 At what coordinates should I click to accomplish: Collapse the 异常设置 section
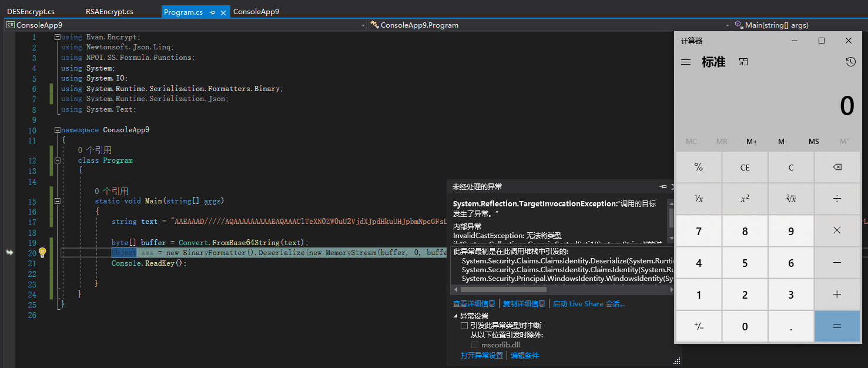click(x=455, y=316)
